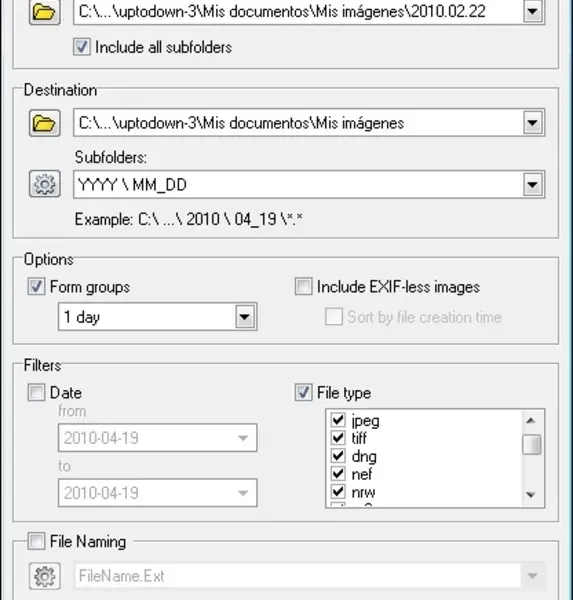This screenshot has height=600, width=573.
Task: Open the 1 day grouping dropdown
Action: click(x=245, y=317)
